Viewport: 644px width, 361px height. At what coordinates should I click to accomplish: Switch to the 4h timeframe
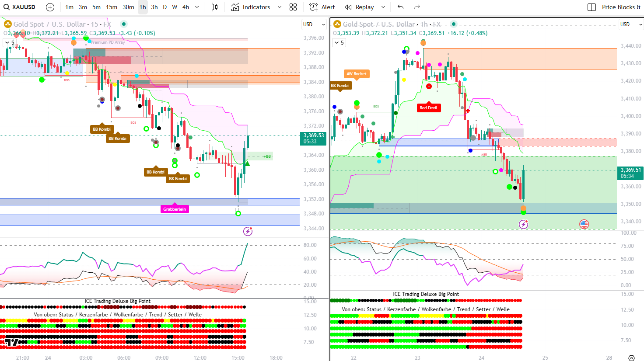[x=186, y=7]
